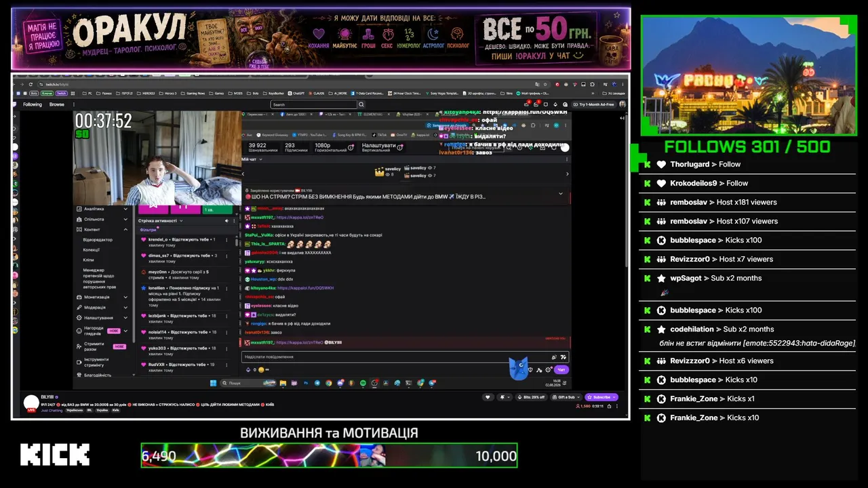
Task: Mute the activity feed sound icon
Action: click(x=226, y=221)
